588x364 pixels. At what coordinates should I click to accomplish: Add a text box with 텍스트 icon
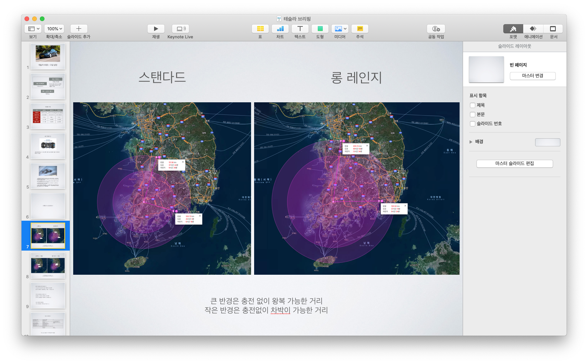coord(300,29)
